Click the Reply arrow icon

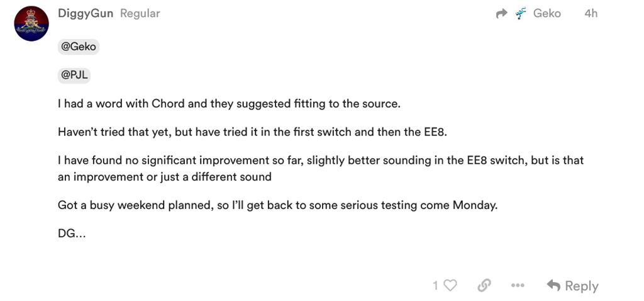[553, 285]
